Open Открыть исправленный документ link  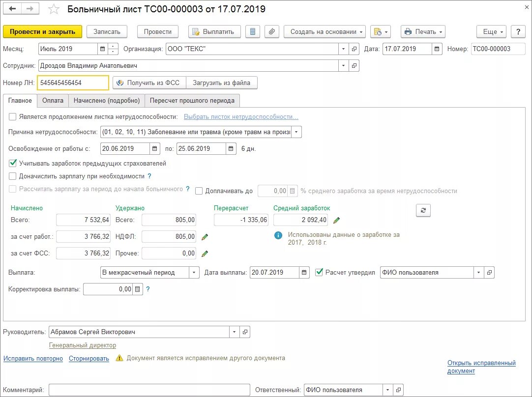click(x=481, y=367)
